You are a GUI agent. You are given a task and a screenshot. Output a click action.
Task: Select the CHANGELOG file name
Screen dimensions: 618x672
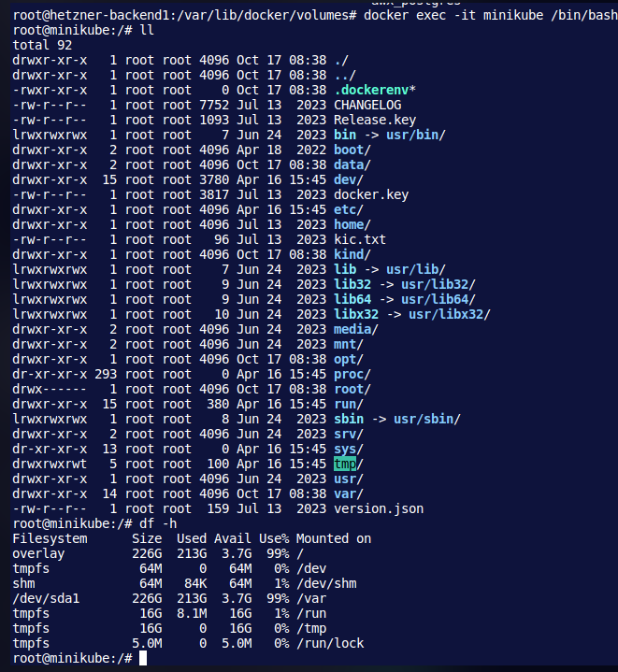tap(367, 105)
